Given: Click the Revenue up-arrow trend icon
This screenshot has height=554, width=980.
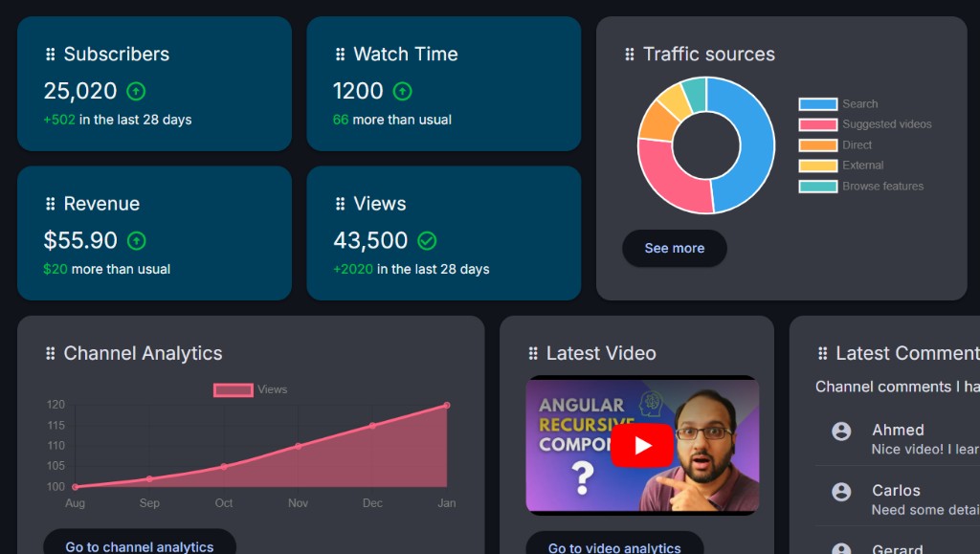Looking at the screenshot, I should point(136,240).
